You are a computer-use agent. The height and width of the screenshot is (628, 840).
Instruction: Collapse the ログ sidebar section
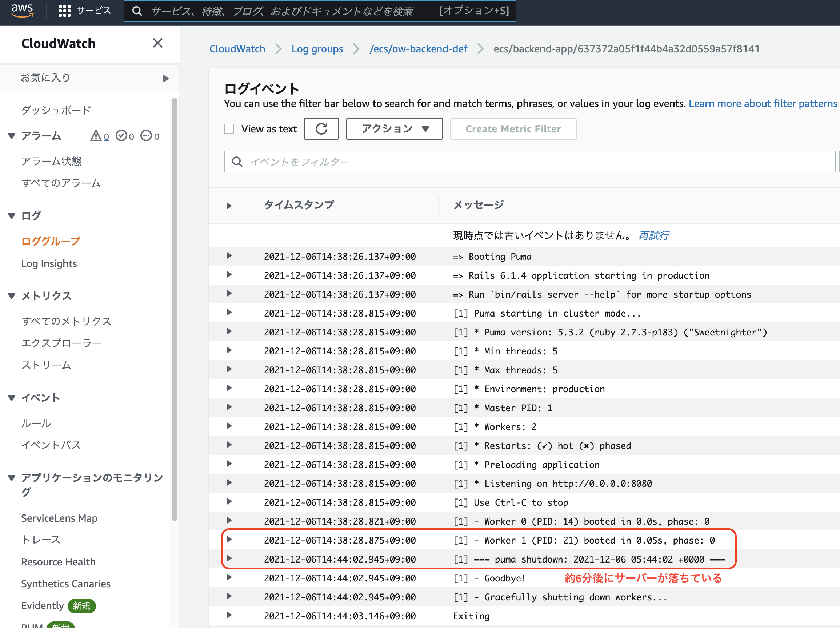[12, 216]
